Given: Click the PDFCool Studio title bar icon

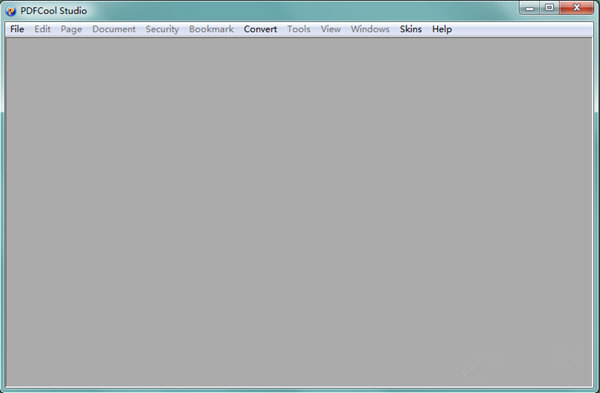Looking at the screenshot, I should (11, 11).
